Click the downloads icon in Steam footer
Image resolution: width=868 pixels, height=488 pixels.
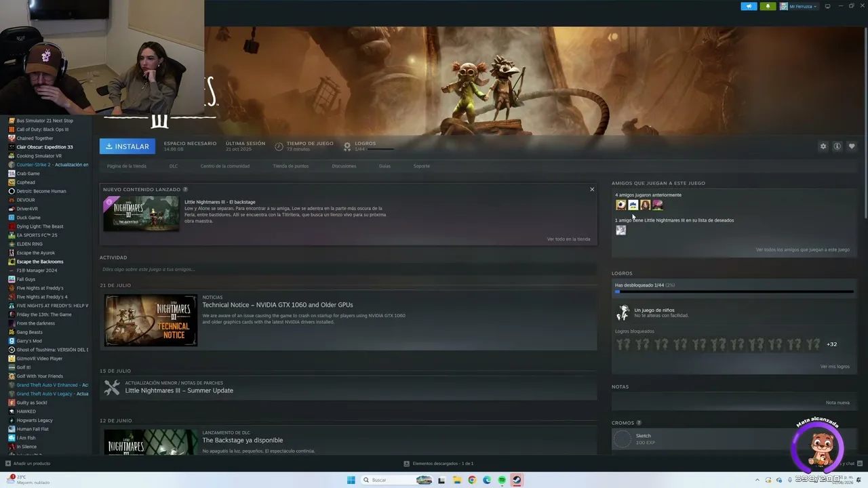click(x=406, y=464)
